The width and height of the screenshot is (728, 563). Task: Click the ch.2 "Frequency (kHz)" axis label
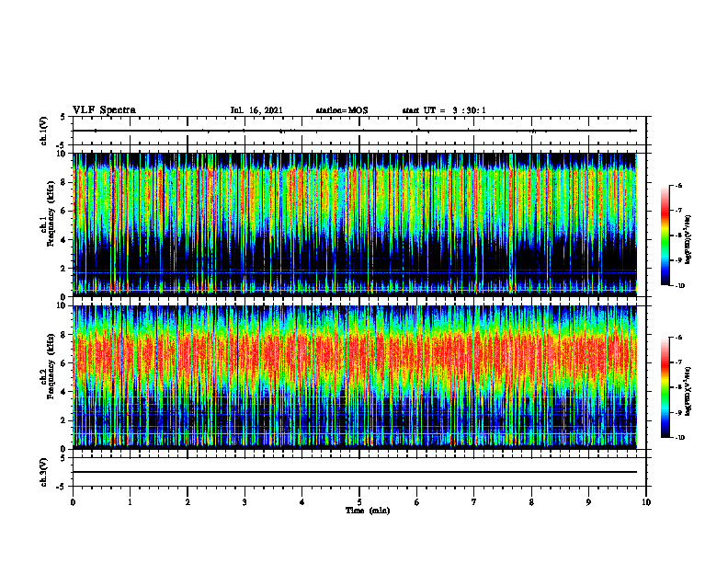pos(51,366)
